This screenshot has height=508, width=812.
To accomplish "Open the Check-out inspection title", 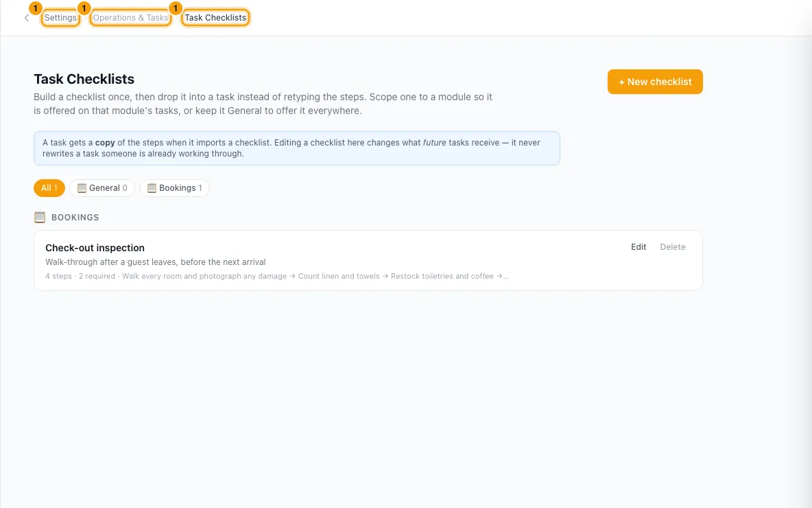I will click(95, 248).
